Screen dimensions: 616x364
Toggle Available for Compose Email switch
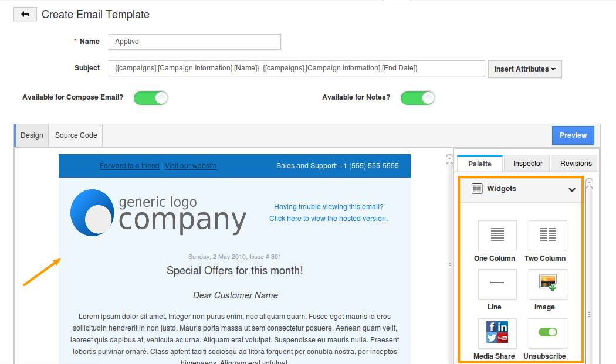coord(151,98)
